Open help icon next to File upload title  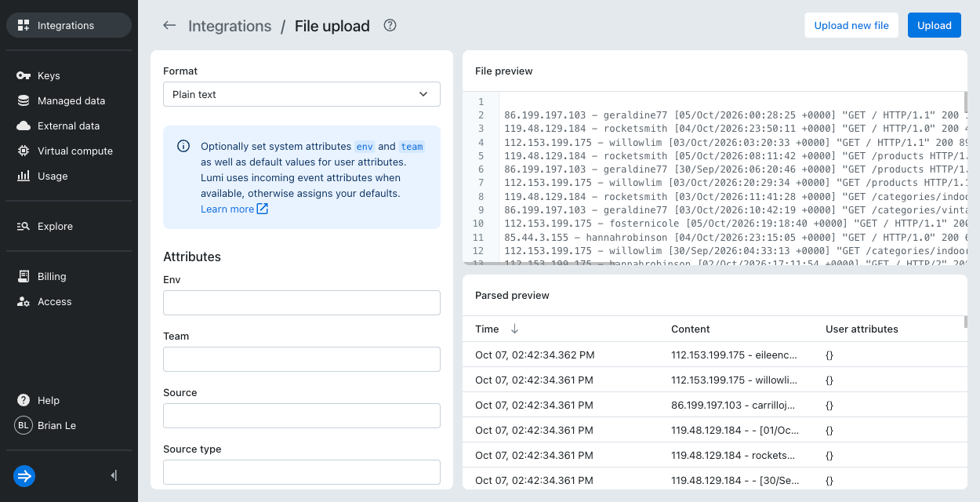390,25
